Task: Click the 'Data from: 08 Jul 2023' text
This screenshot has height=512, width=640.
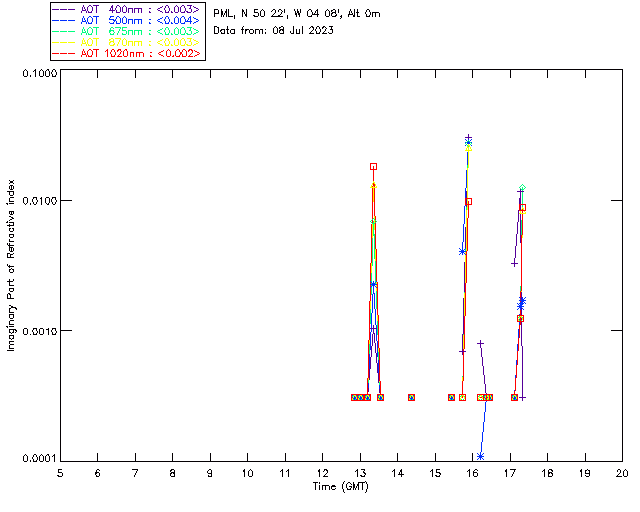Action: point(273,31)
